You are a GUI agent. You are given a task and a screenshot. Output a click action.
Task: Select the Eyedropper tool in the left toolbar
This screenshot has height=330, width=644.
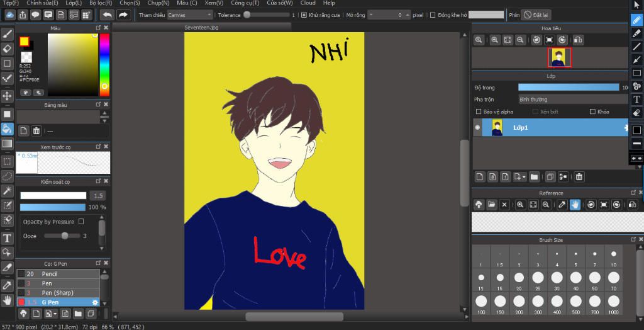(x=8, y=285)
